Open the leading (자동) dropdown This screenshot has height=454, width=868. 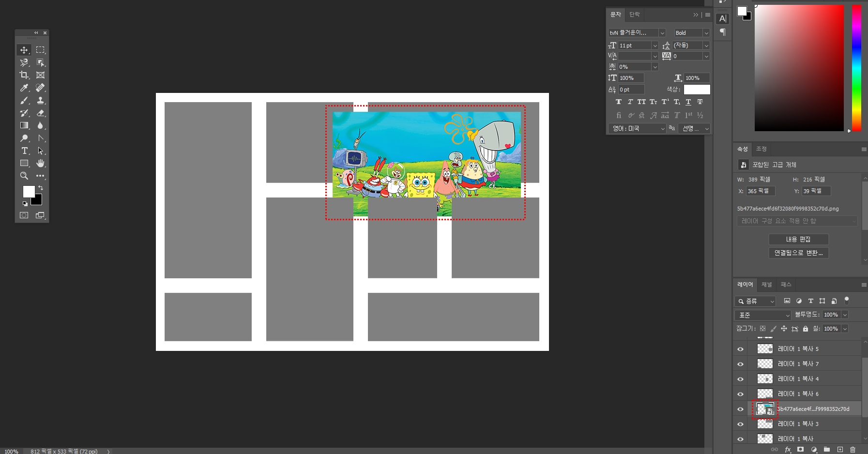(706, 45)
